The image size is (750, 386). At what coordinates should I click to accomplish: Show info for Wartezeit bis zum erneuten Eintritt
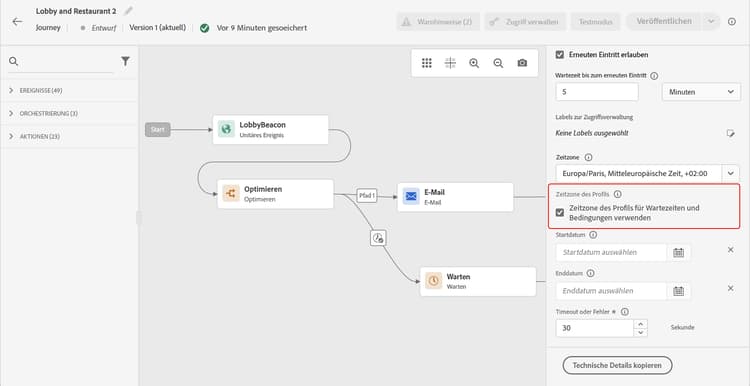654,76
